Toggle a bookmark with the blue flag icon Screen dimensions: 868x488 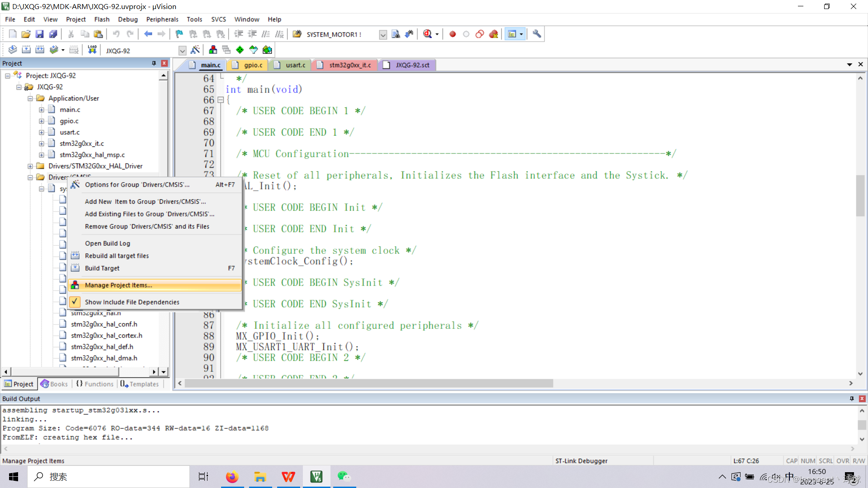coord(179,34)
